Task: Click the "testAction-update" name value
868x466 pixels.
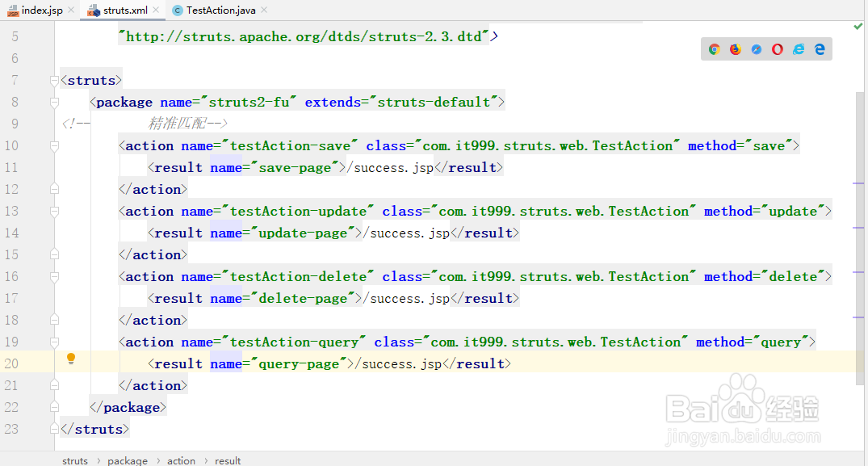Action: coord(299,212)
